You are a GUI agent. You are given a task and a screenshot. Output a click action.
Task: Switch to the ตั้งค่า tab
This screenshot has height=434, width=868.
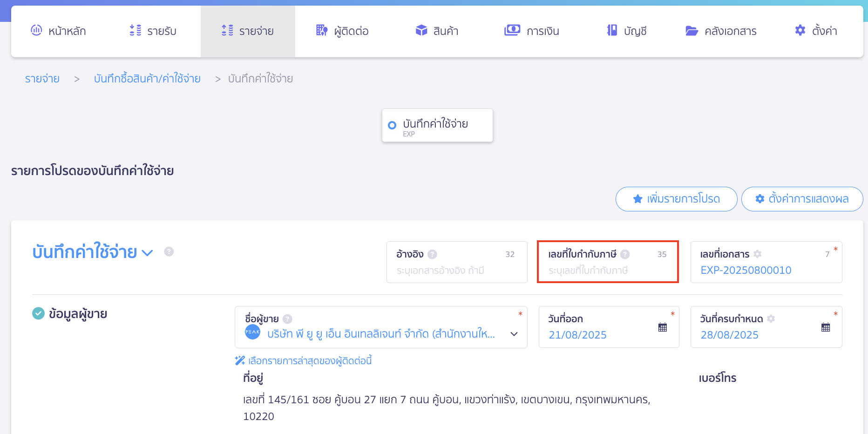(816, 31)
